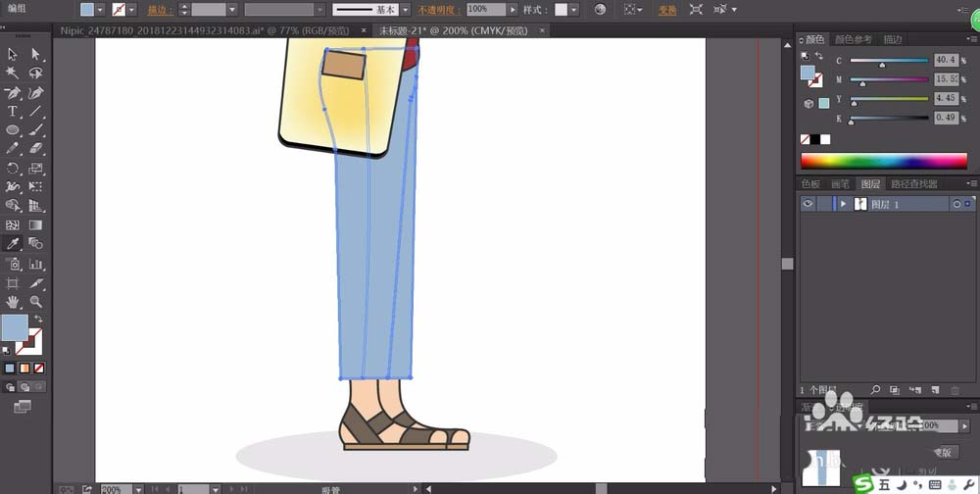Open the 基本 brush definition dropdown
This screenshot has width=980, height=494.
pos(405,10)
